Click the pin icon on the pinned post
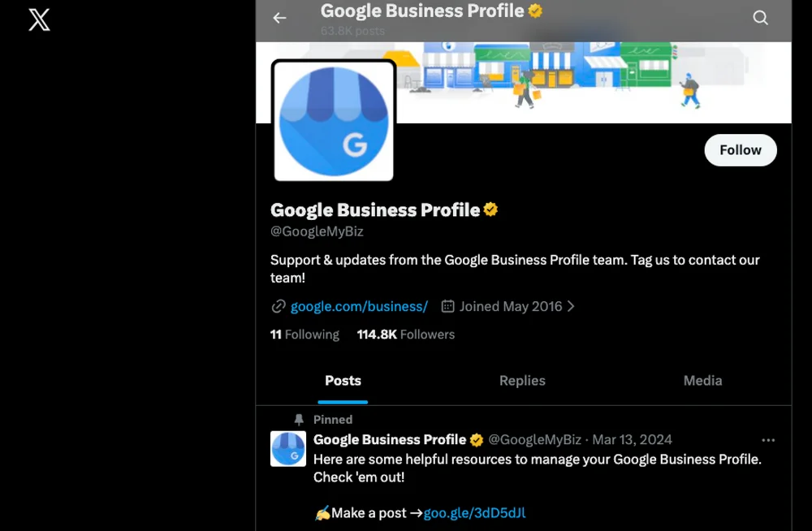 301,420
